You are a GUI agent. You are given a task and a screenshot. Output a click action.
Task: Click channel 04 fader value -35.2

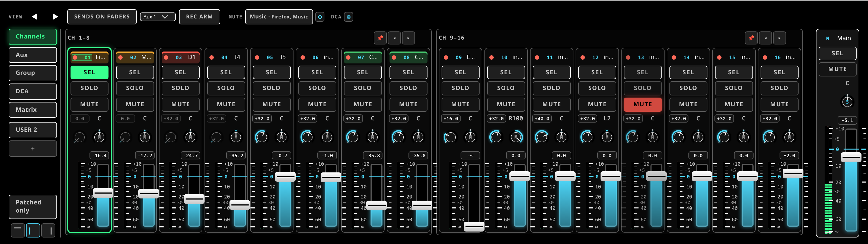pyautogui.click(x=236, y=156)
